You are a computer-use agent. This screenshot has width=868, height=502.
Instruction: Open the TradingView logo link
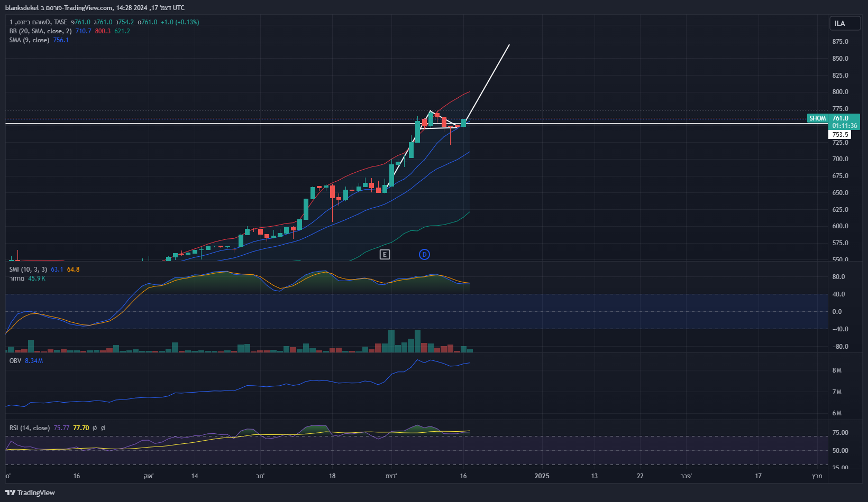[30, 492]
